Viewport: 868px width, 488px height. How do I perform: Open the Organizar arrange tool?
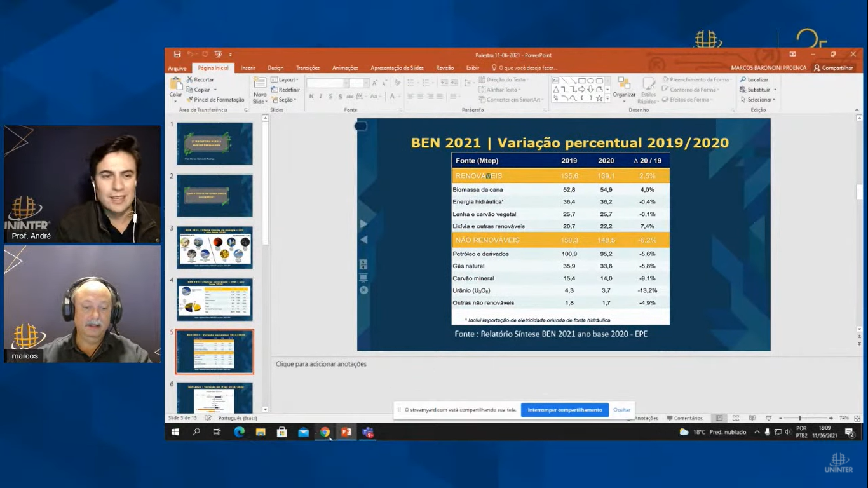(624, 87)
